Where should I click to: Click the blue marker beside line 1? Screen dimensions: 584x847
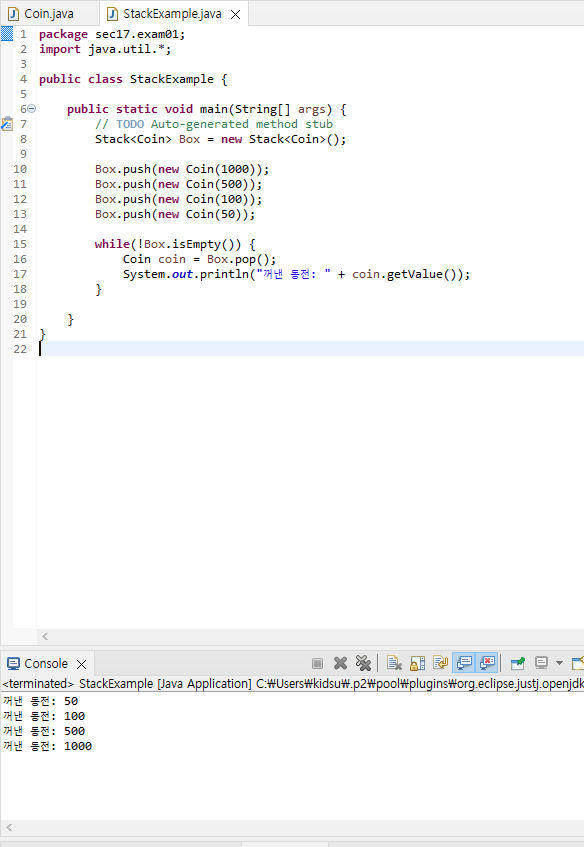click(6, 33)
